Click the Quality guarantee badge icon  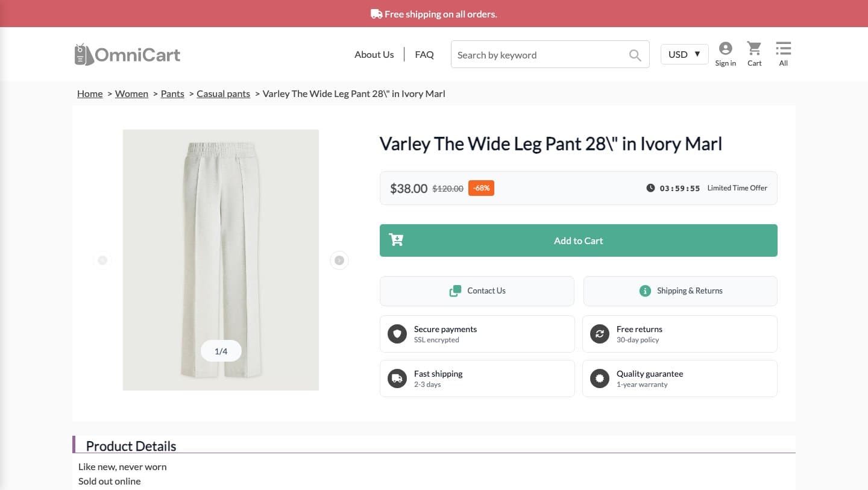(600, 378)
